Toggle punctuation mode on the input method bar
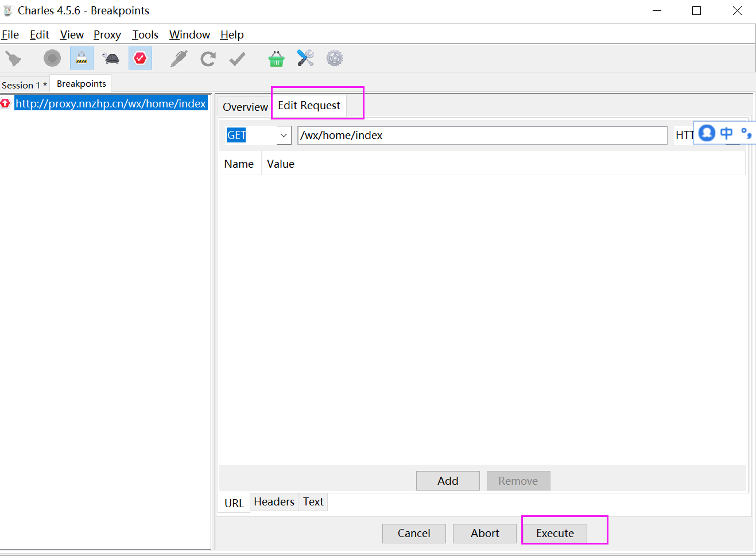The width and height of the screenshot is (756, 556). [x=746, y=133]
